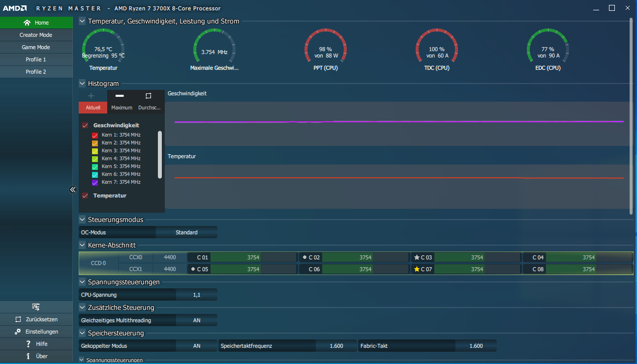Click the Temperatur gauge dial

coord(103,46)
